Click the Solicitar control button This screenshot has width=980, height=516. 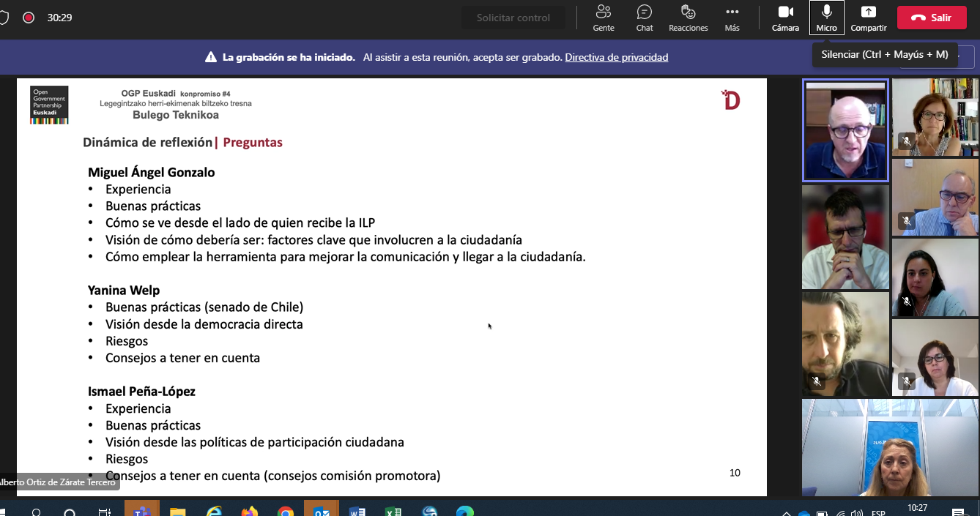click(x=513, y=18)
